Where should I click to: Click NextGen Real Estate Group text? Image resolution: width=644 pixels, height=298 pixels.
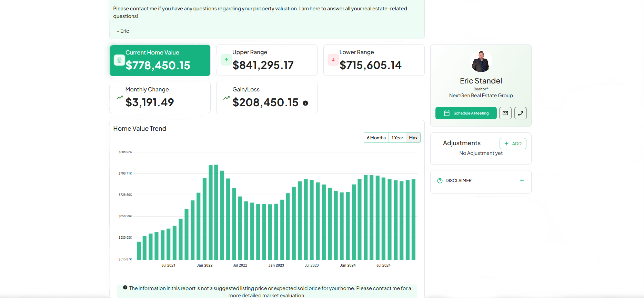pyautogui.click(x=481, y=96)
